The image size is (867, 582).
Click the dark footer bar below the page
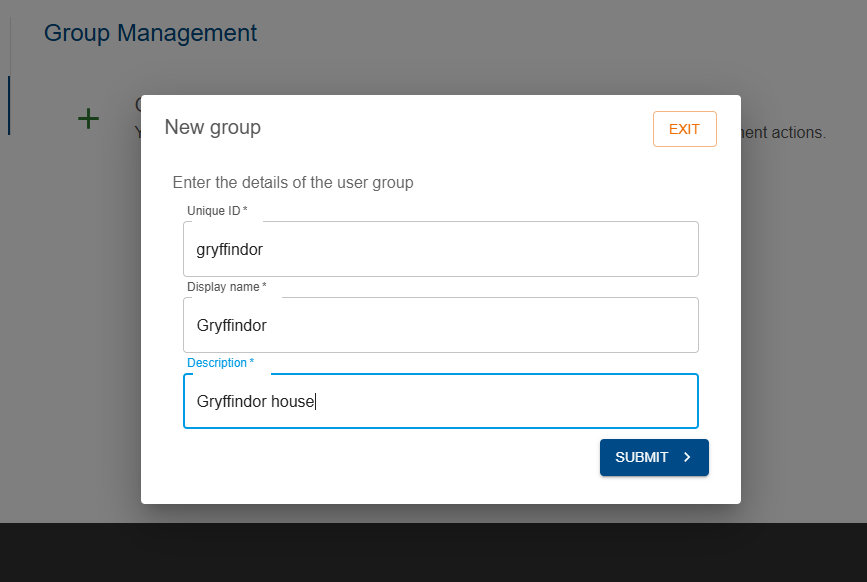pos(434,552)
